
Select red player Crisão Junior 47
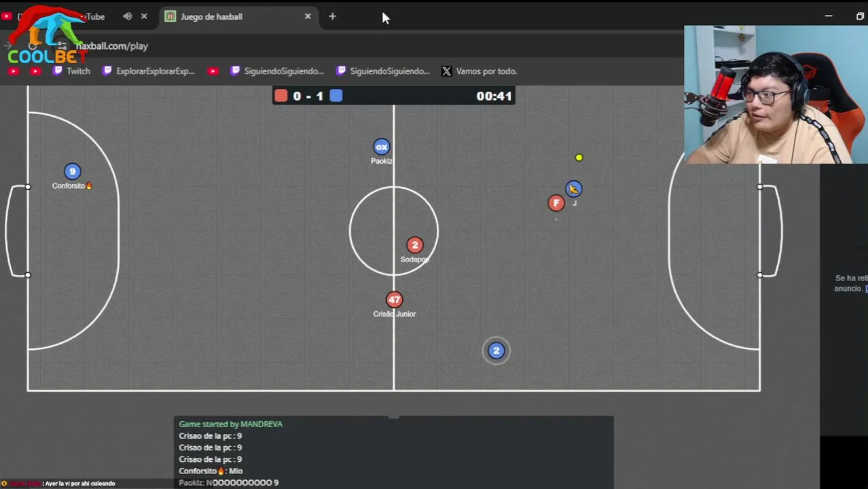(x=395, y=300)
